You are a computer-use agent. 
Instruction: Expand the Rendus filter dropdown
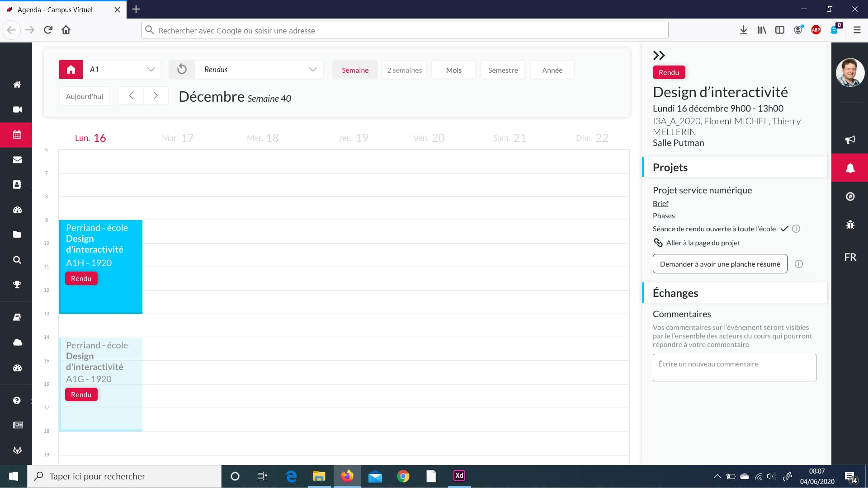pyautogui.click(x=259, y=70)
